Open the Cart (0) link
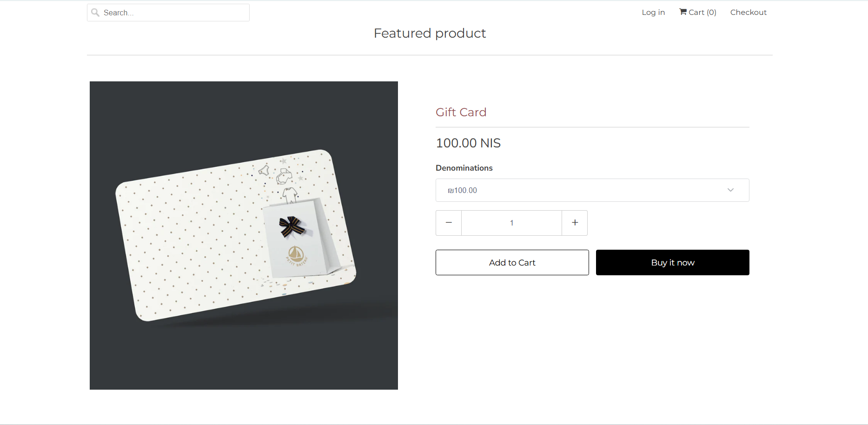868x425 pixels. (x=702, y=12)
